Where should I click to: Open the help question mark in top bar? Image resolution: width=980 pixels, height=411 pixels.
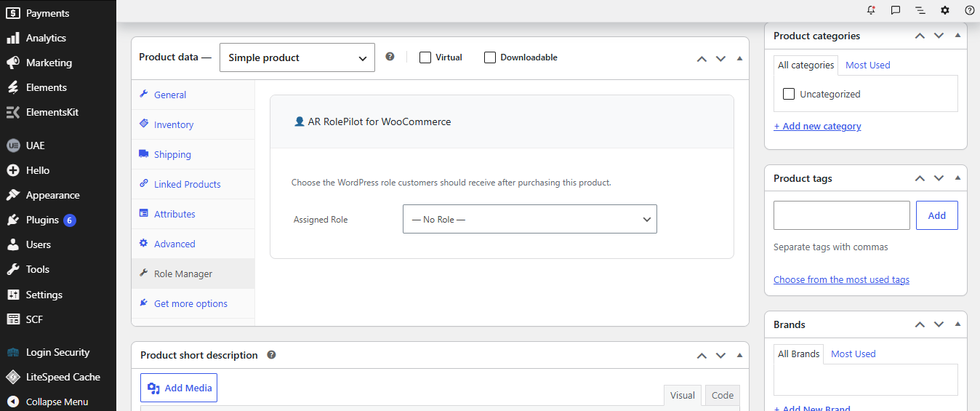tap(970, 10)
